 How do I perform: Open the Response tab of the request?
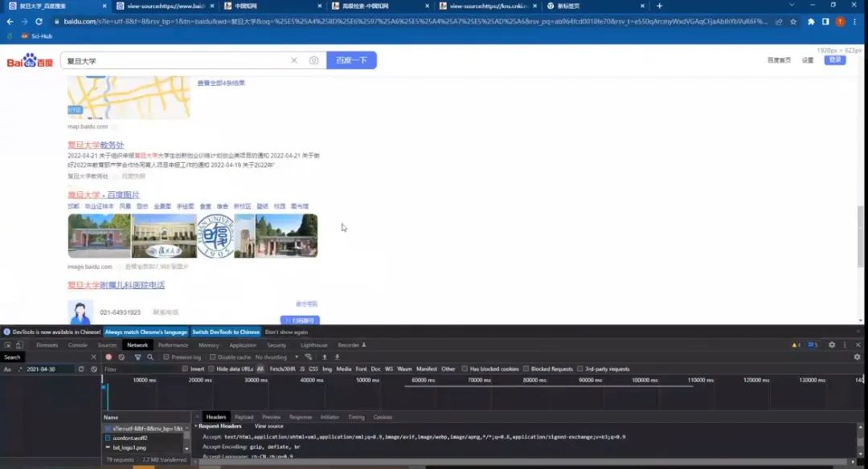[301, 417]
